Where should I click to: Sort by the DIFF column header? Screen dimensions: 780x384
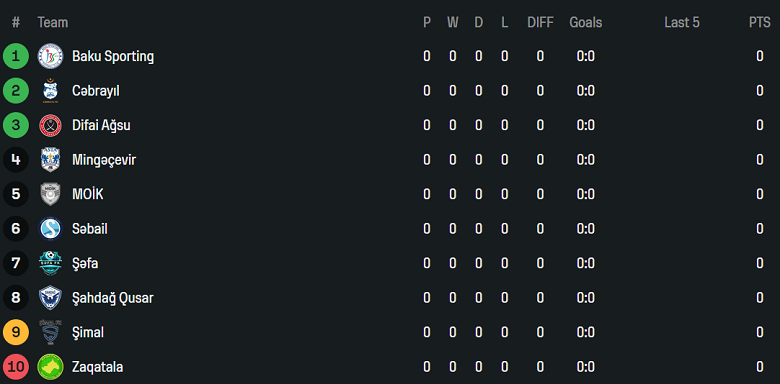(540, 22)
